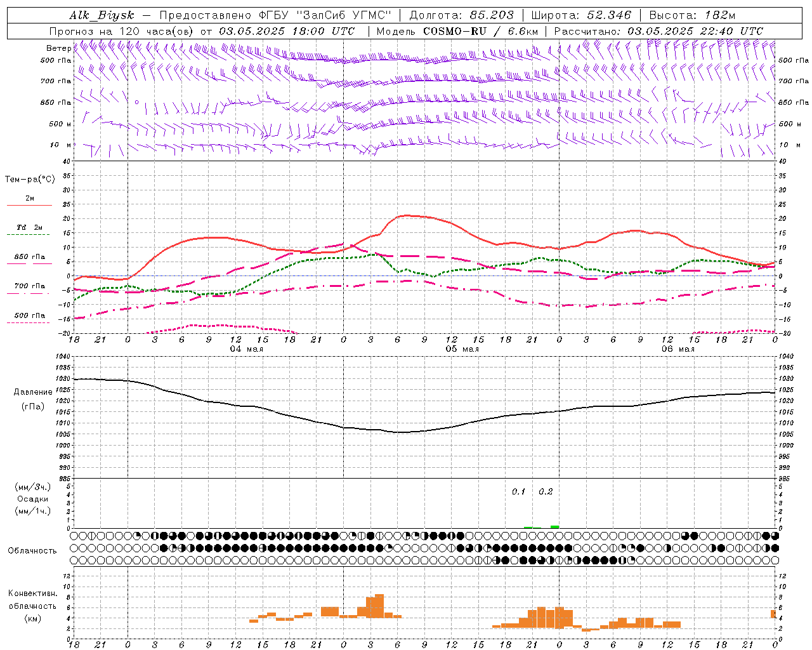Click the latitude value Широта: 52.346
812x650 pixels.
click(x=580, y=15)
